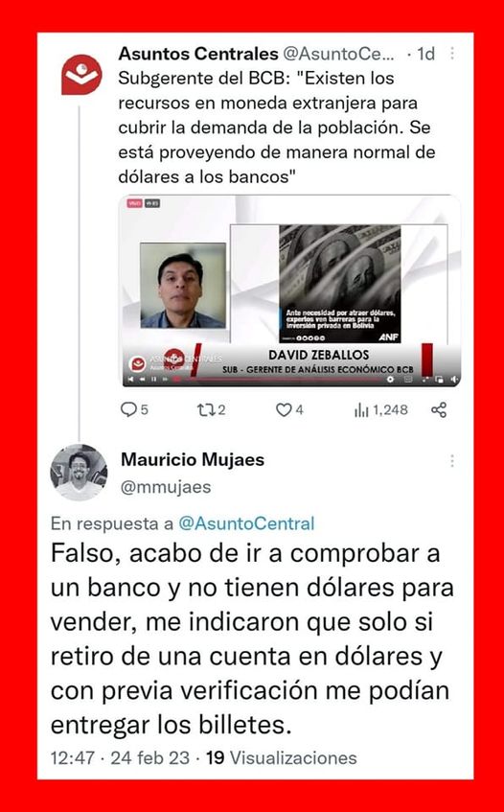Open the more options menu on Mauricio Mujaes's reply
This screenshot has width=504, height=812.
tap(452, 461)
